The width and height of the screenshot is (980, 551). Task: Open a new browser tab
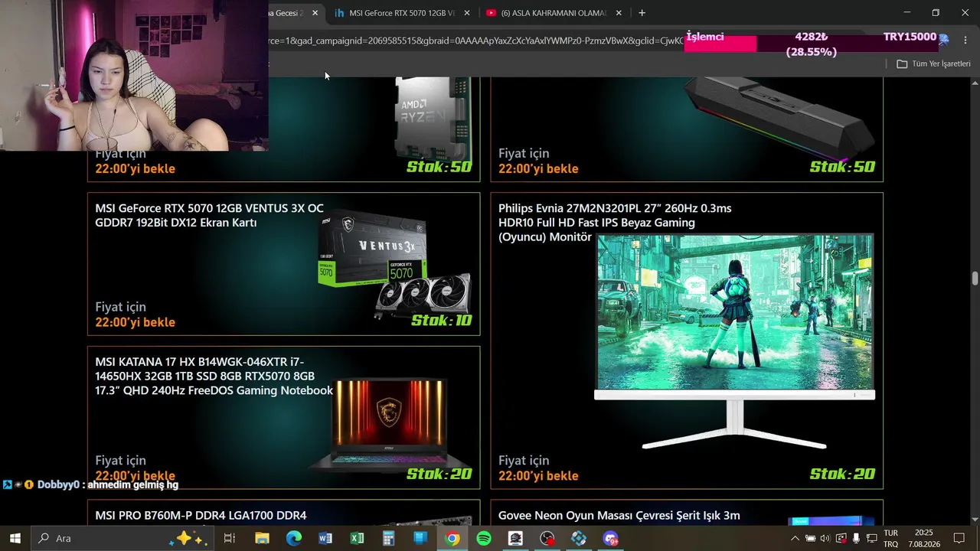642,13
